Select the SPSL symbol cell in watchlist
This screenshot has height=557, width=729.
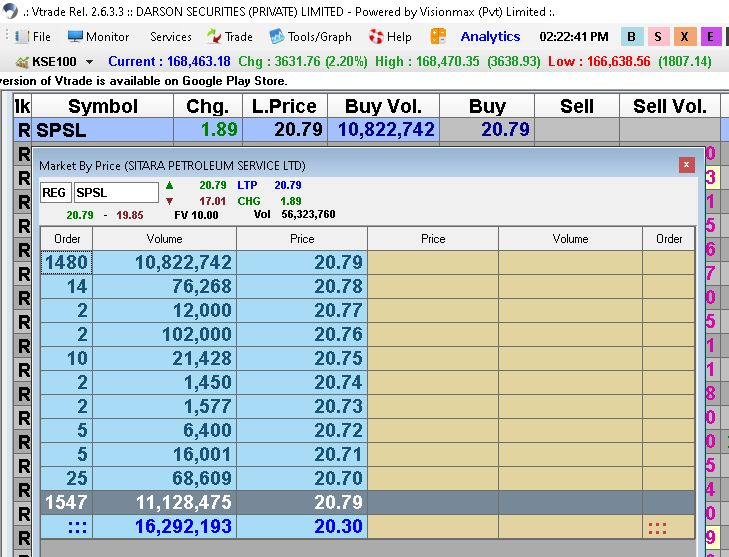pyautogui.click(x=103, y=130)
